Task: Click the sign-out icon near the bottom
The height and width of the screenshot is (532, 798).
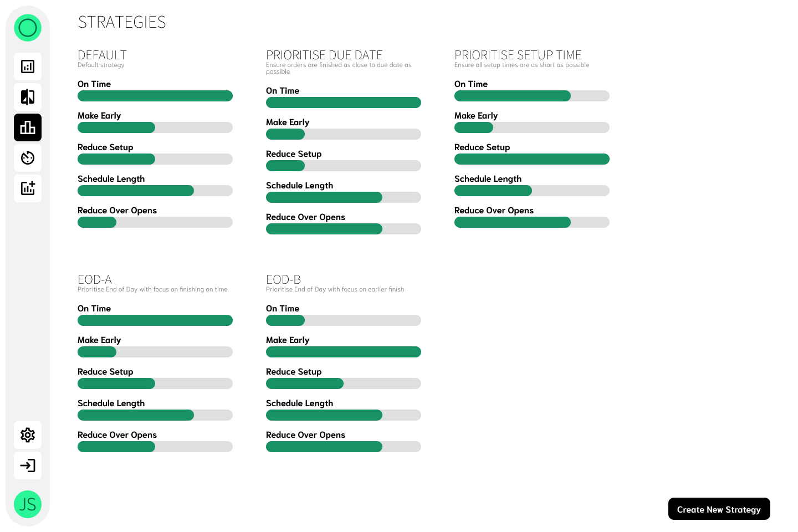Action: point(28,465)
